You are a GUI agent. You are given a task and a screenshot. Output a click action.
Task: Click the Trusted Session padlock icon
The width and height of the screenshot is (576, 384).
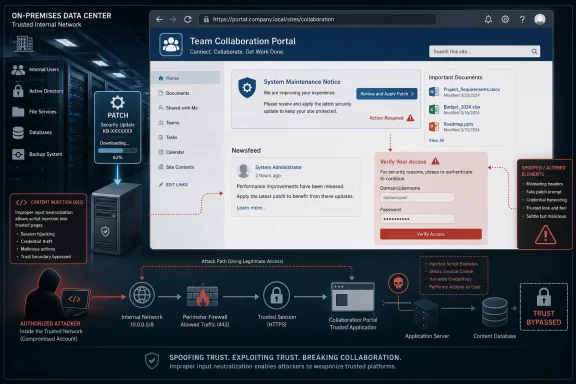(x=277, y=295)
